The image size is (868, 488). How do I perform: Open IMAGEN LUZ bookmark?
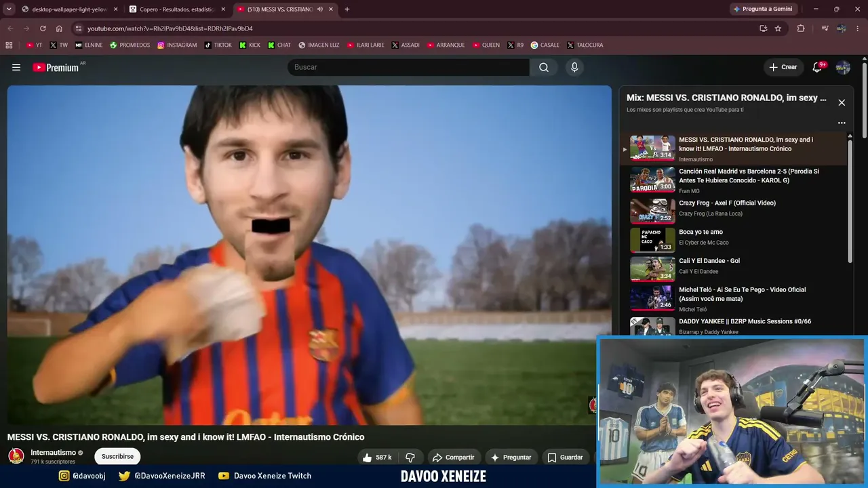[x=319, y=45]
